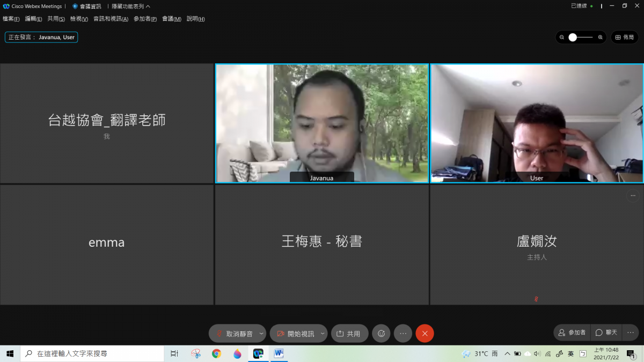This screenshot has height=362, width=644.
Task: Expand the video options arrow beside 開始視訊
Action: point(323,334)
